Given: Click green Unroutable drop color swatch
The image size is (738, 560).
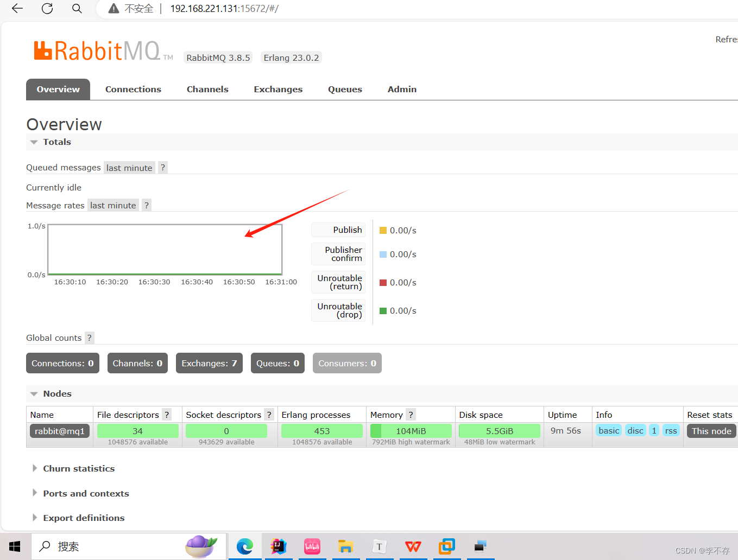Looking at the screenshot, I should pyautogui.click(x=383, y=310).
